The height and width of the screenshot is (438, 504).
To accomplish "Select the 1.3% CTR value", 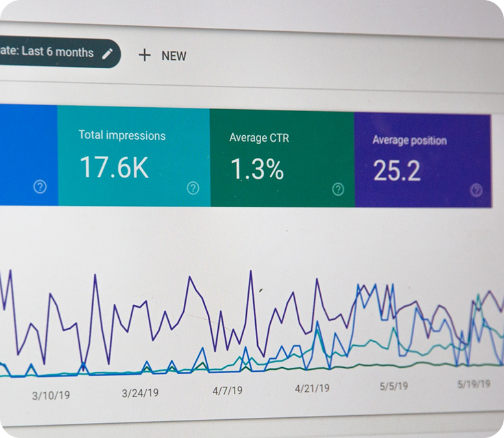I will click(257, 170).
